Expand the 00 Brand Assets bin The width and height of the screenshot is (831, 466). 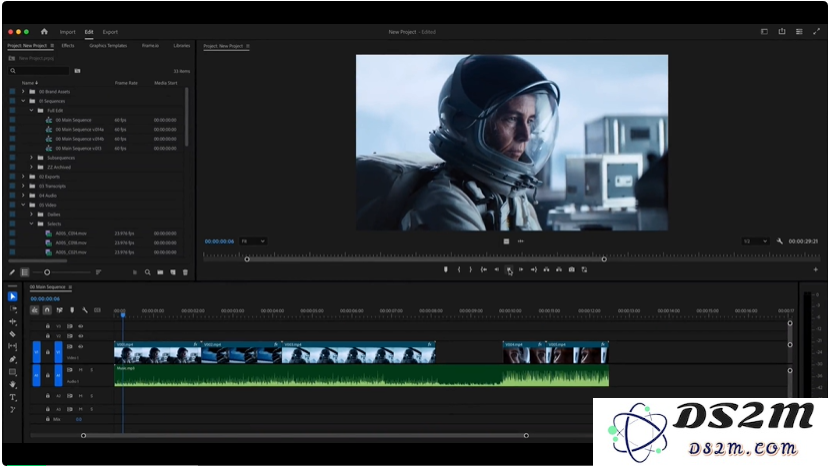23,92
